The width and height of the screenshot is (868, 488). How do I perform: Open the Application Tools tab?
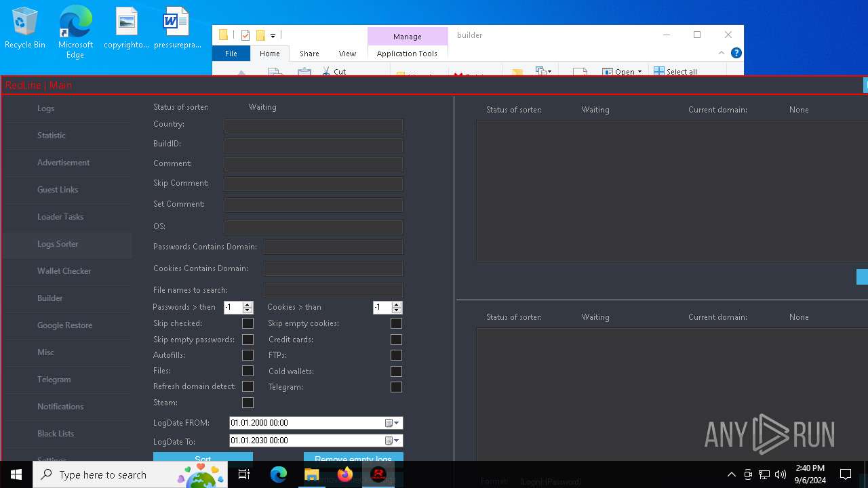(407, 54)
